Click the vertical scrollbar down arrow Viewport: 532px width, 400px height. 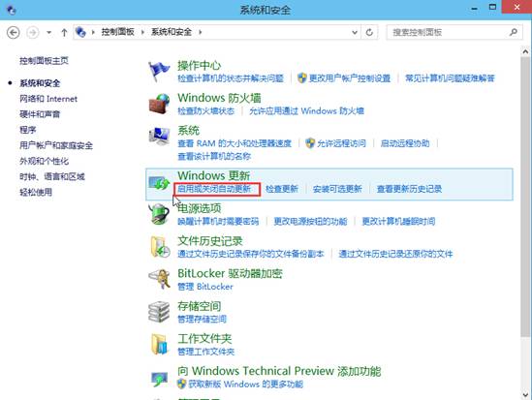(x=525, y=395)
